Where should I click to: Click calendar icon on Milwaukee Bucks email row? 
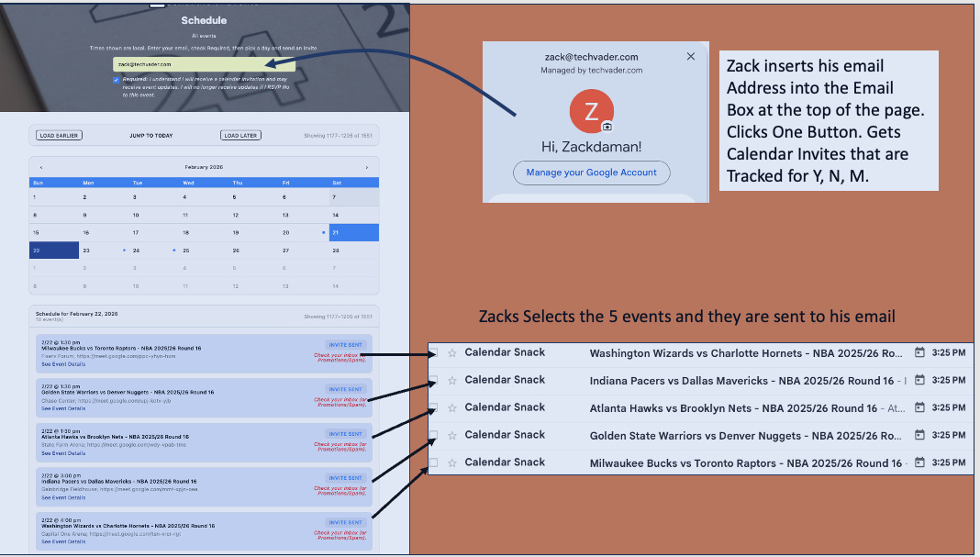point(919,462)
